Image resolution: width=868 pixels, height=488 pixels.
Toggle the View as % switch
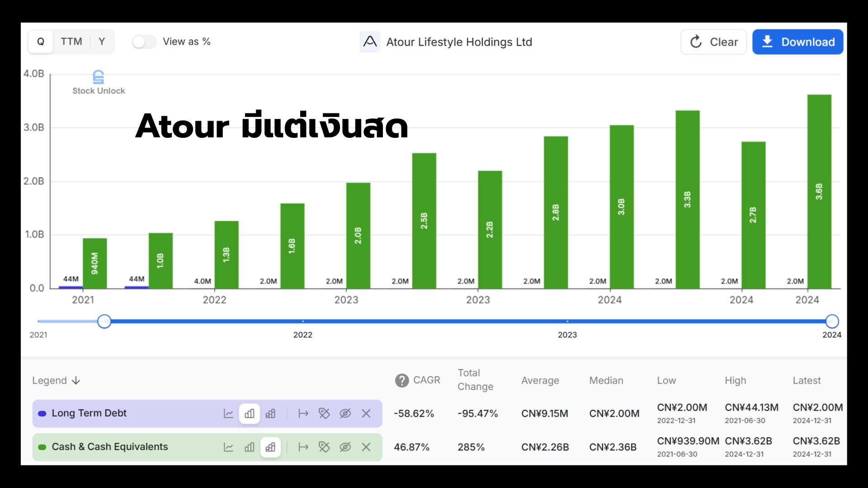pyautogui.click(x=144, y=42)
